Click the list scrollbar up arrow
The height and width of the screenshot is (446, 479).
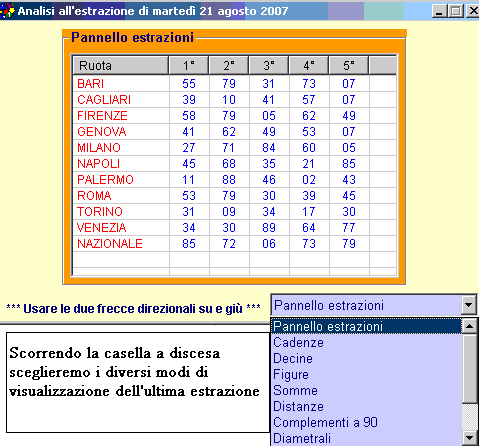coord(470,326)
